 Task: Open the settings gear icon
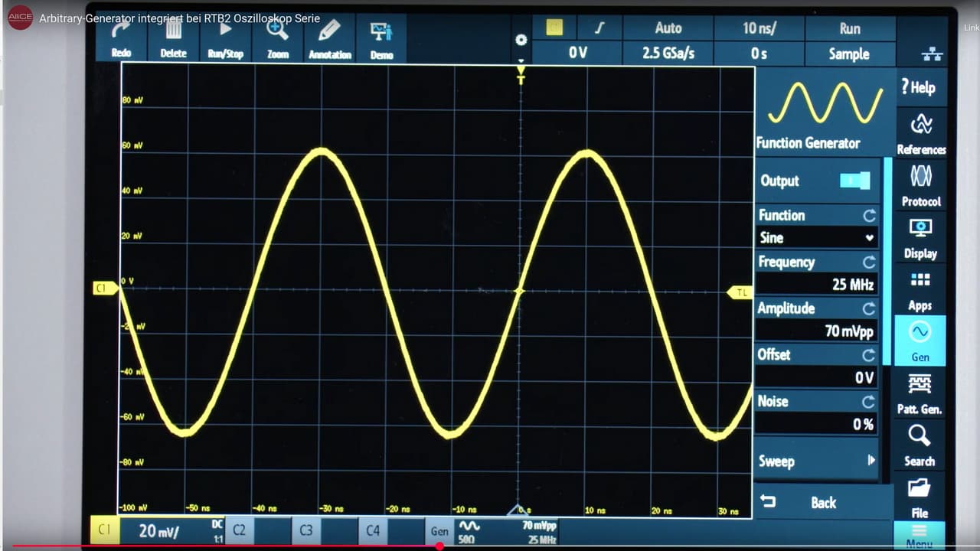(522, 40)
